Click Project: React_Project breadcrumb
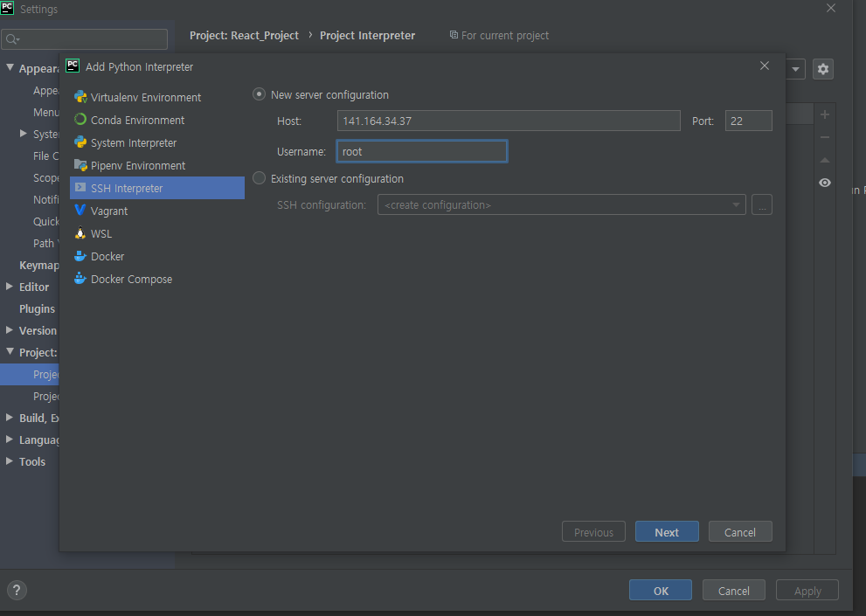866x616 pixels. click(244, 35)
